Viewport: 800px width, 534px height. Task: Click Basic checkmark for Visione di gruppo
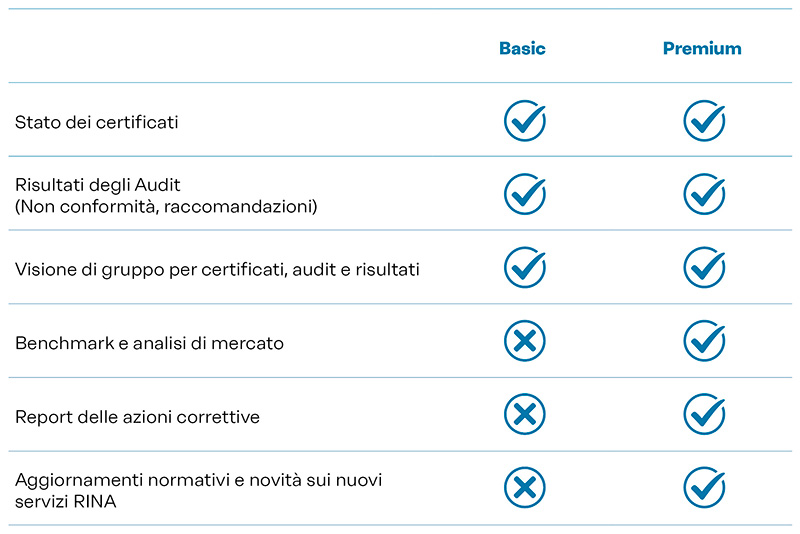coord(523,268)
